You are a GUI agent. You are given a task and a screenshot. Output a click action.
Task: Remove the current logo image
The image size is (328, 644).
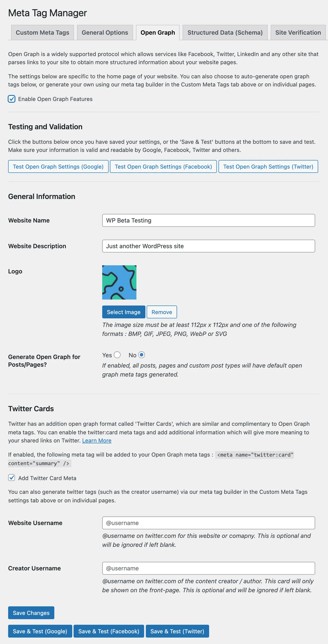162,312
